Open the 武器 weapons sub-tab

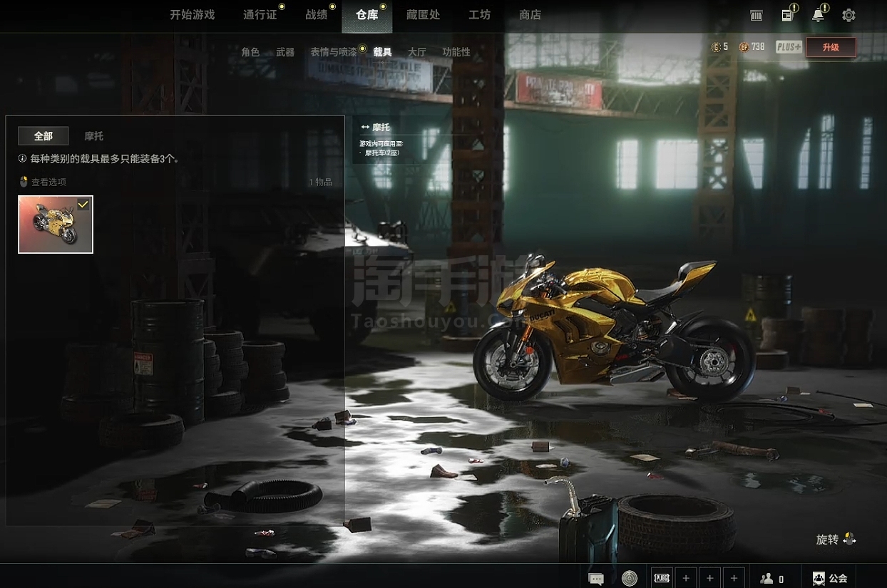click(285, 52)
